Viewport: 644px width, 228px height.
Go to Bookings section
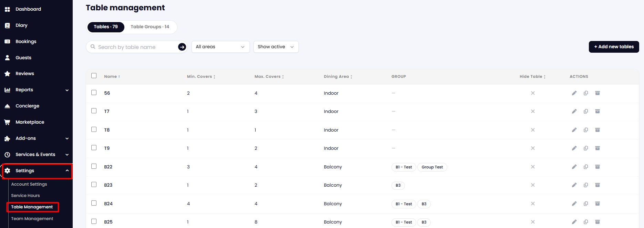point(26,41)
